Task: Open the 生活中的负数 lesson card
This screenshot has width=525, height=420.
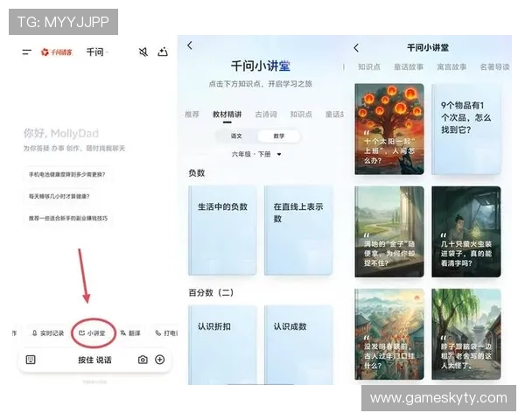Action: point(222,230)
